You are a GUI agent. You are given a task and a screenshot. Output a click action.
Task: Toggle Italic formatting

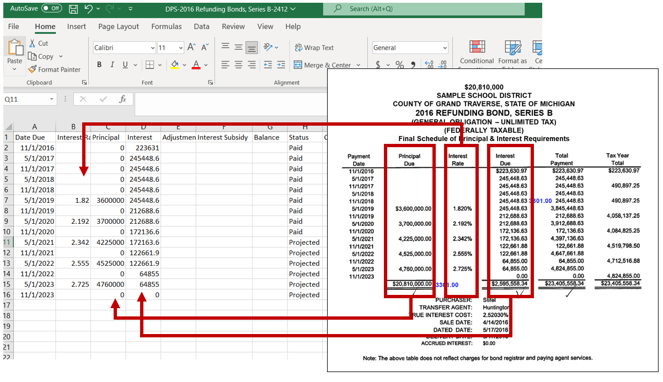coord(112,65)
